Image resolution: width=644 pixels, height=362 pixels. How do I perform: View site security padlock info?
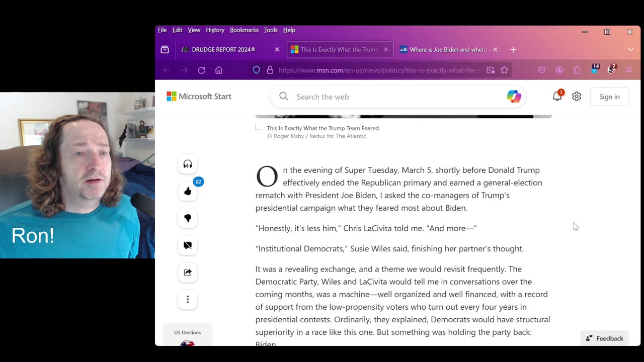click(270, 70)
